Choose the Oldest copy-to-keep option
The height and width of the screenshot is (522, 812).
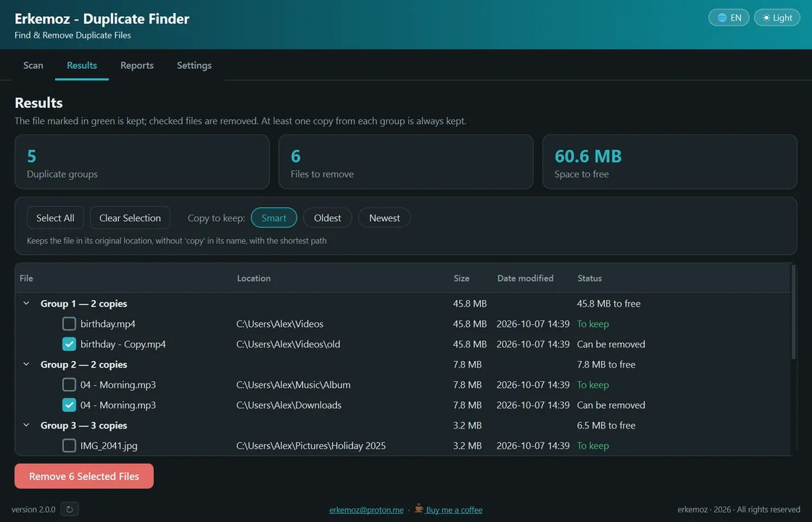[327, 218]
